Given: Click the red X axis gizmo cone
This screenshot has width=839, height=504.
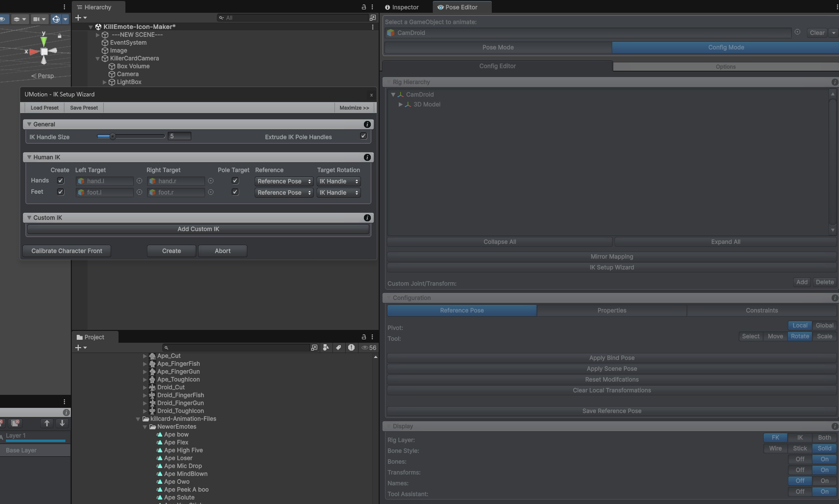Looking at the screenshot, I should [34, 51].
